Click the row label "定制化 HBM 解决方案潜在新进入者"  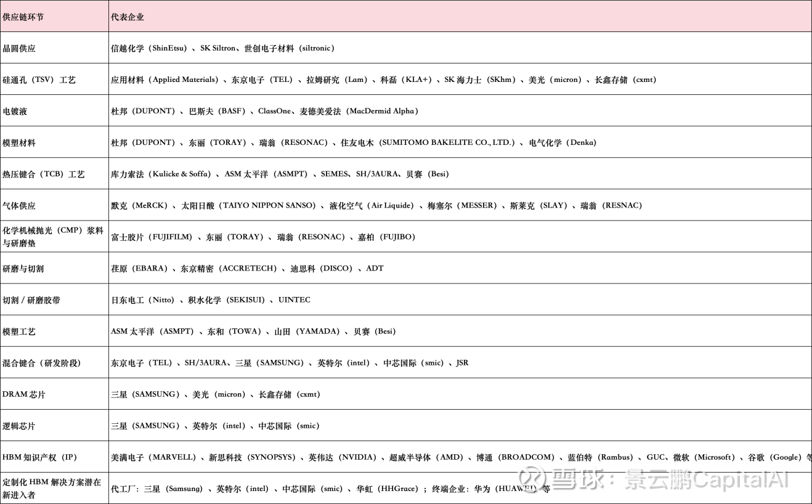pyautogui.click(x=52, y=488)
